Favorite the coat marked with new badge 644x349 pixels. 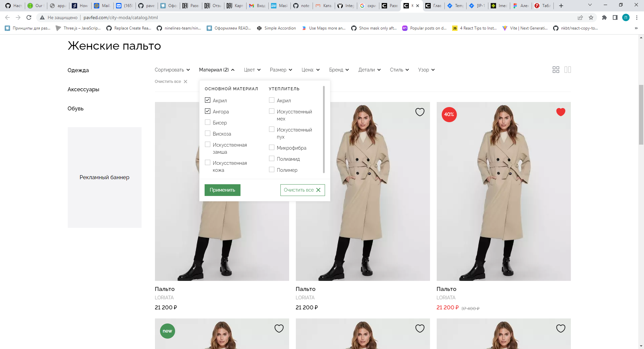(x=279, y=328)
